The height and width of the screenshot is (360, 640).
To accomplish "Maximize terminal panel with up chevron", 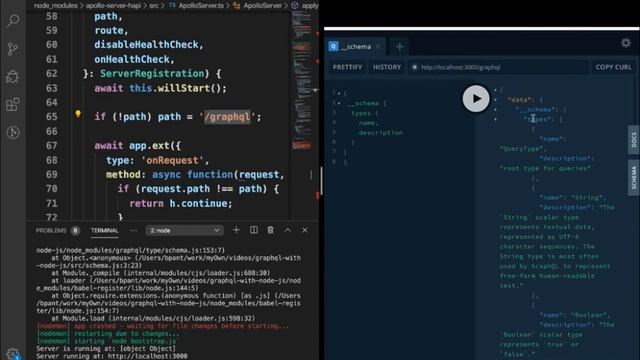I will point(288,230).
